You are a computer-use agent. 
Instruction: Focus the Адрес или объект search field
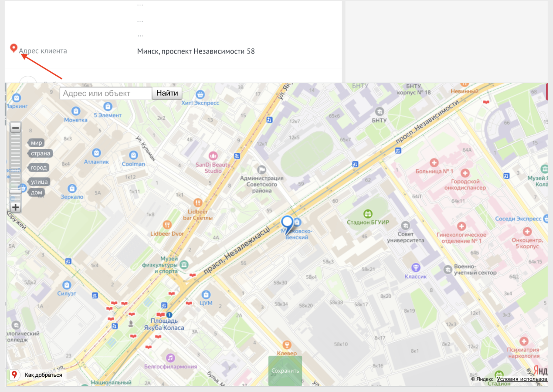click(x=106, y=94)
